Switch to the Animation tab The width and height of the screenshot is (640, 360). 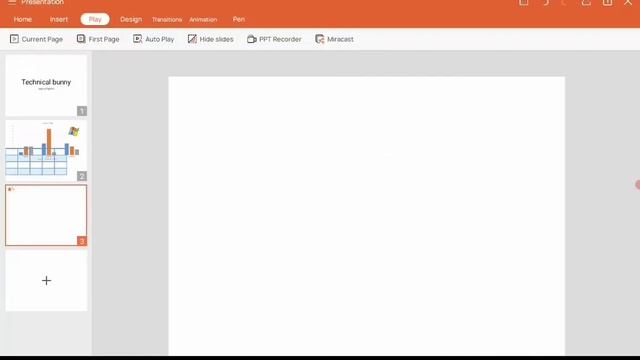[x=203, y=20]
